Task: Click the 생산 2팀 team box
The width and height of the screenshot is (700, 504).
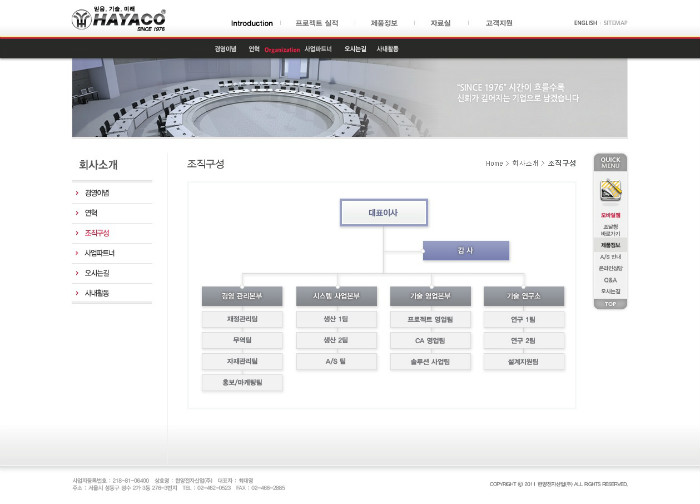Action: (336, 340)
